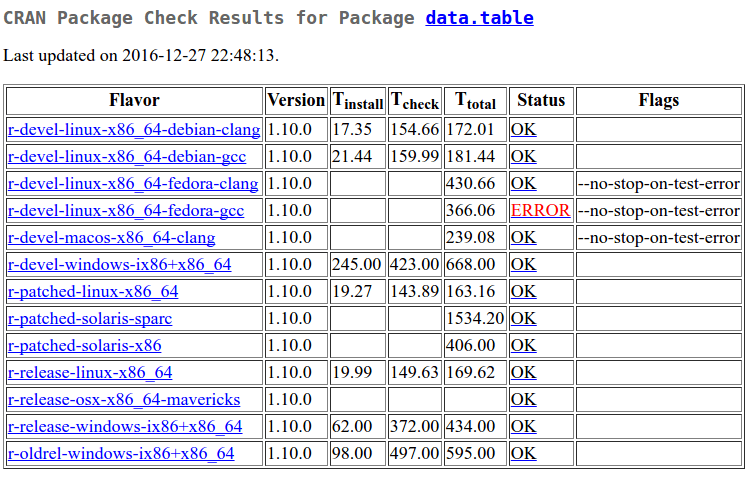The image size is (753, 477).
Task: Open the data.table package link in heading
Action: (x=479, y=18)
